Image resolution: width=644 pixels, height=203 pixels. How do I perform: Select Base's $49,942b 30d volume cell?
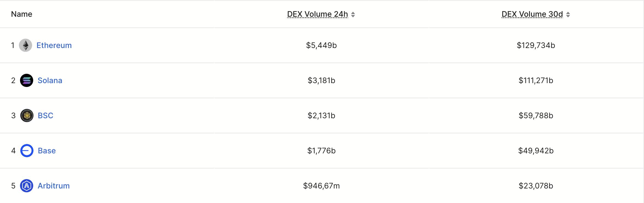(x=536, y=151)
